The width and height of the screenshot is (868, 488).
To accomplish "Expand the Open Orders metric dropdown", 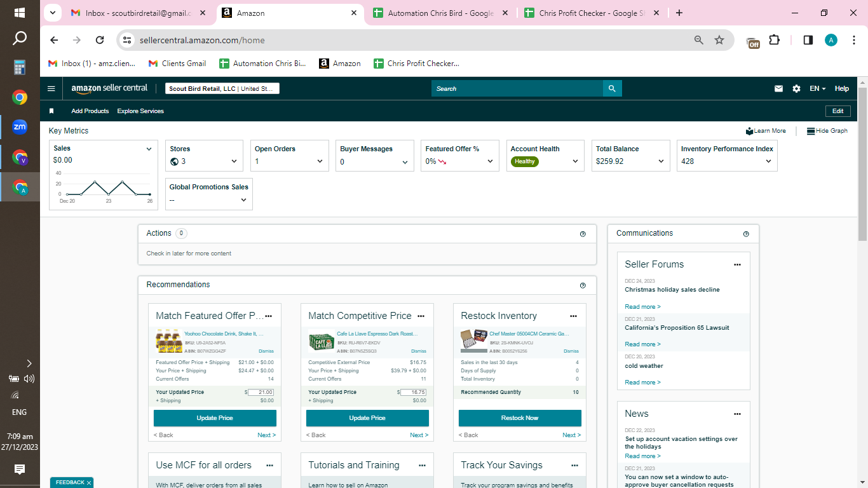I will click(x=320, y=161).
